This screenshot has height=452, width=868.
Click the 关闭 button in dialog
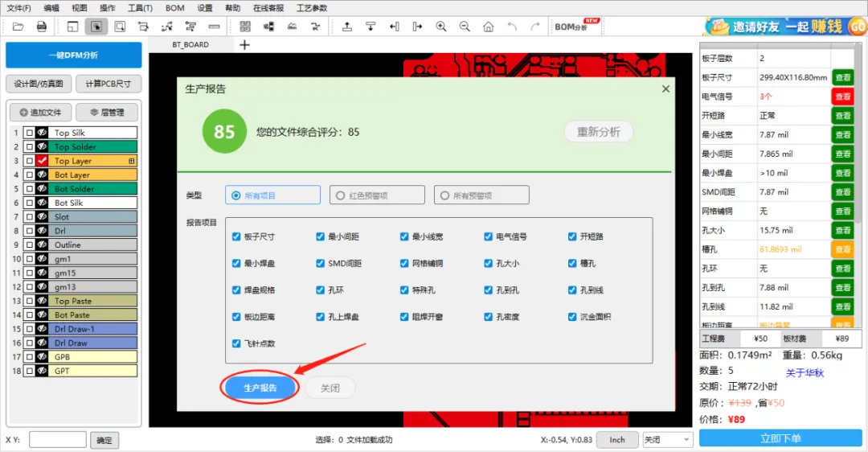[x=330, y=388]
